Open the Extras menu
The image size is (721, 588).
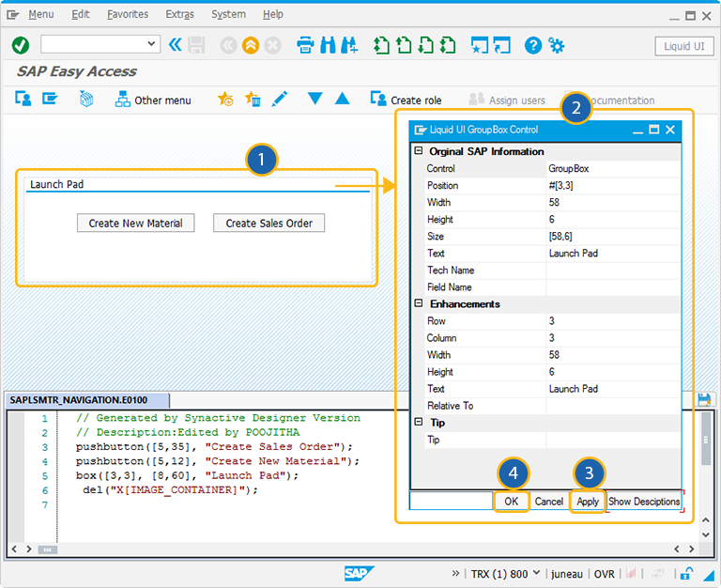tap(180, 14)
